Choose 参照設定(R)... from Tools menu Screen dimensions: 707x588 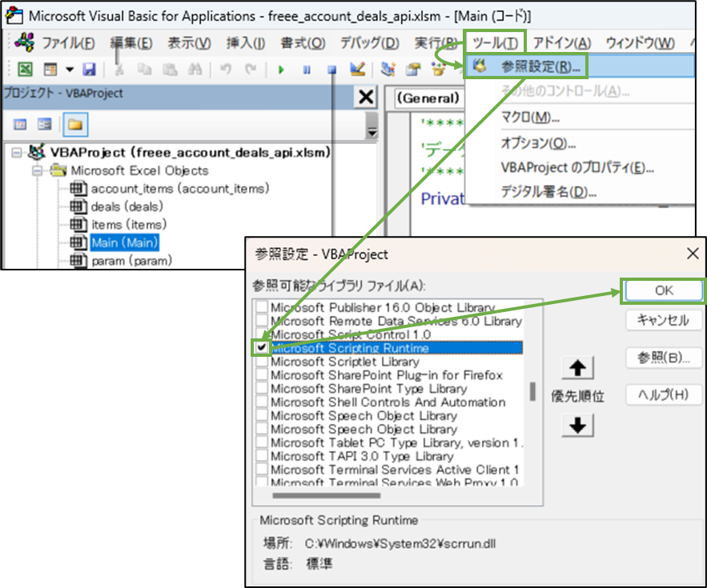580,66
